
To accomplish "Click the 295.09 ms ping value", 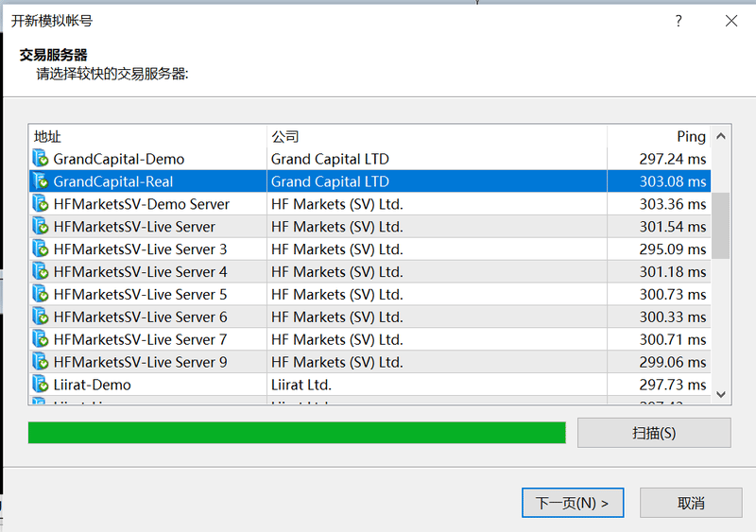I will pos(673,249).
